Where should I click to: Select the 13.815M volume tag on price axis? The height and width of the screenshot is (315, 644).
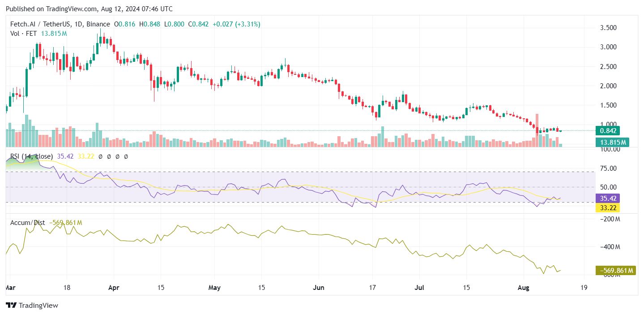click(612, 142)
